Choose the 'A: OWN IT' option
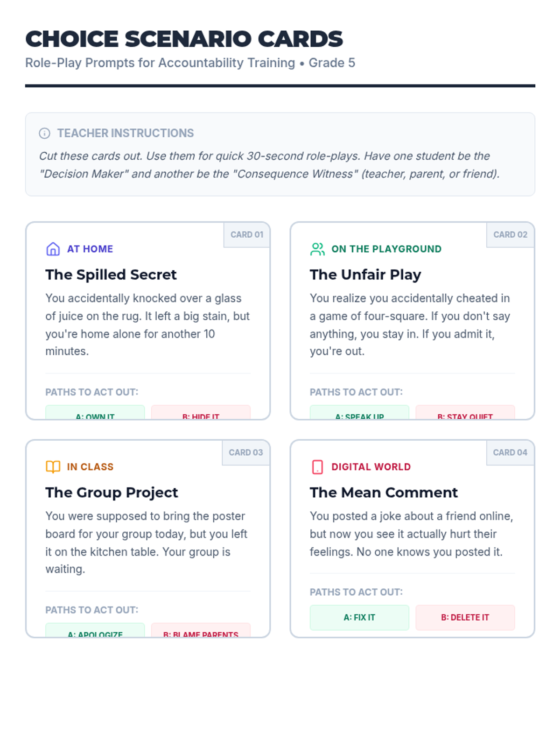The height and width of the screenshot is (747, 560). 95,413
